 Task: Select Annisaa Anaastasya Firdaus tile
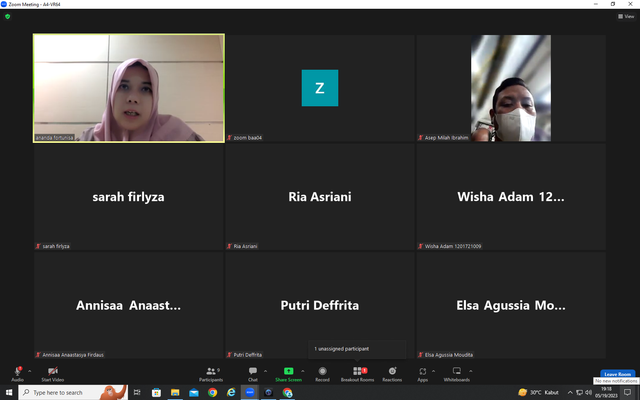point(129,305)
